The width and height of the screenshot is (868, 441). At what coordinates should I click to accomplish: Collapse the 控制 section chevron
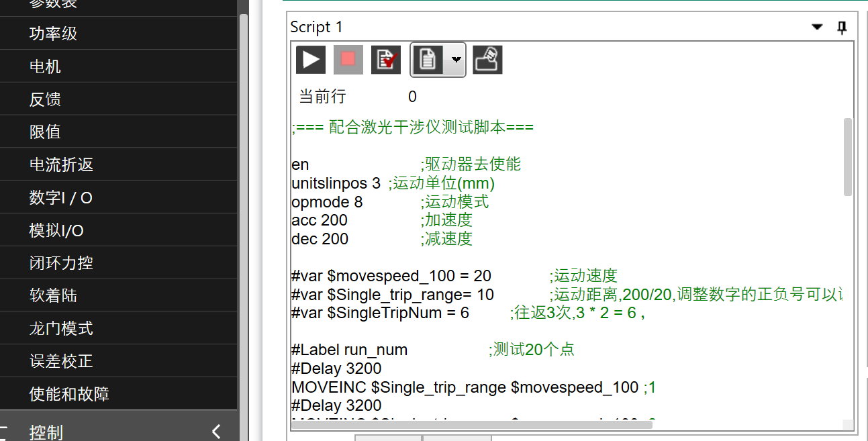click(x=216, y=432)
